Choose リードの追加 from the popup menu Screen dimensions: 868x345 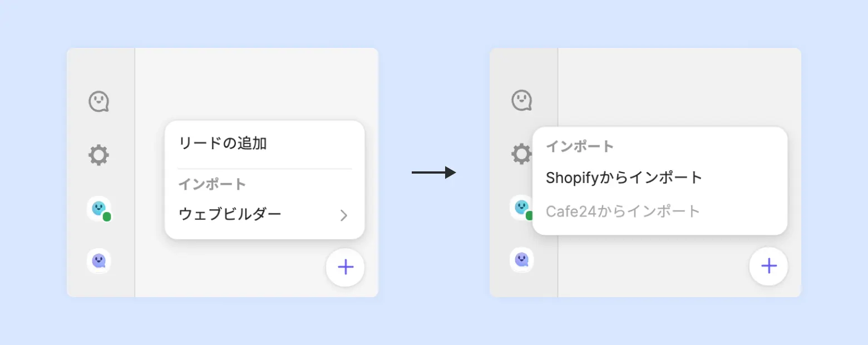tap(223, 144)
